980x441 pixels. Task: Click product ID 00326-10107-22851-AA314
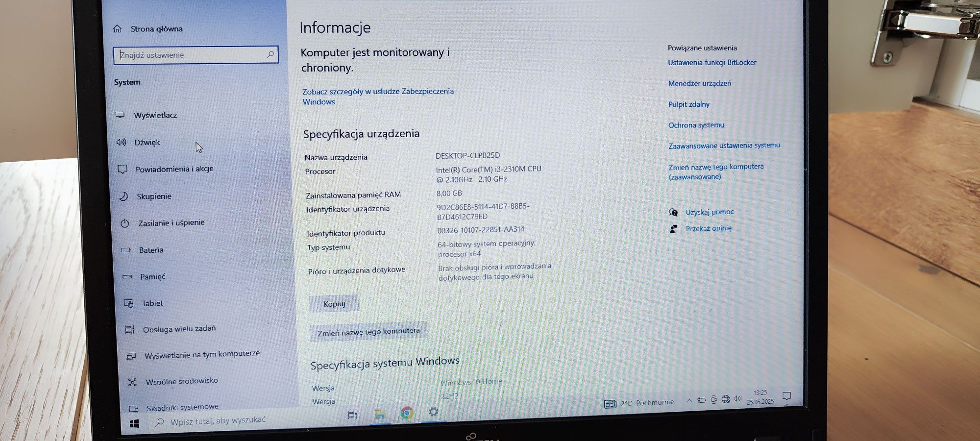[x=481, y=229]
